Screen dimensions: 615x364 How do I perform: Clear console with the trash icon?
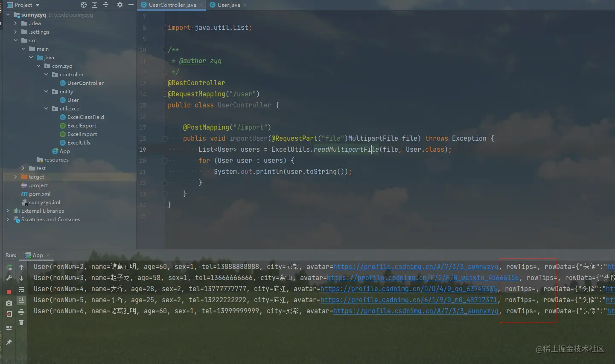[21, 323]
